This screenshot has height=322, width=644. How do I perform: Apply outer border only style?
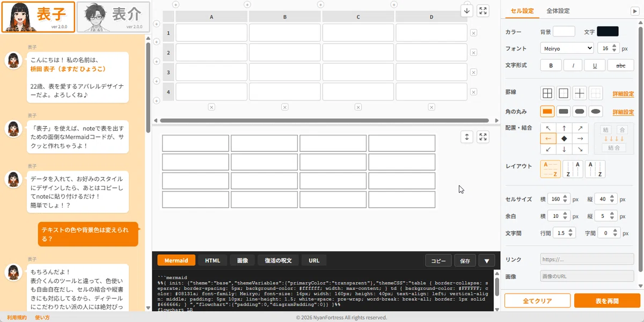click(x=563, y=93)
